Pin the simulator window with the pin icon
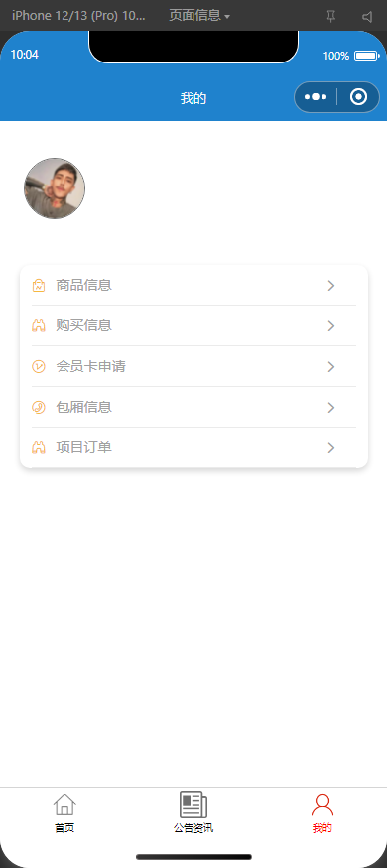 [x=331, y=17]
